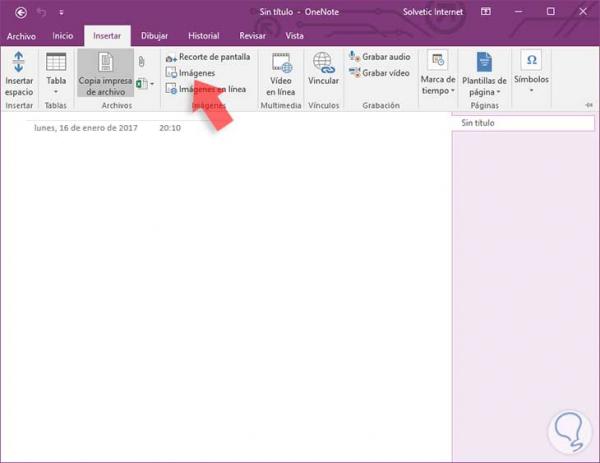Click the date lunes, 16 de enero de 2017
The width and height of the screenshot is (600, 463).
tap(86, 128)
